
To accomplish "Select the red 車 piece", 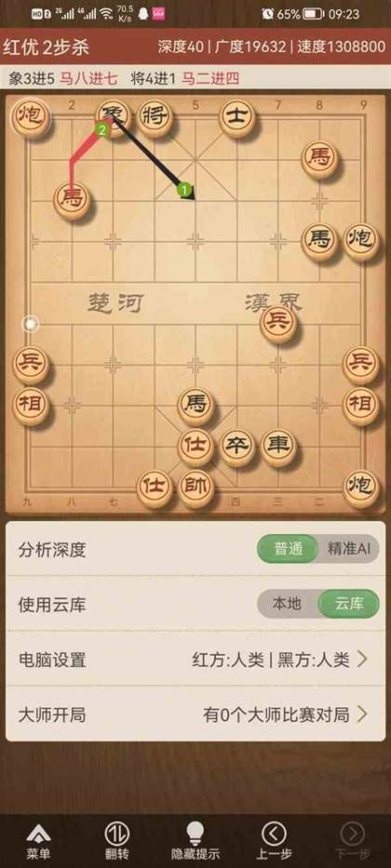I will [x=278, y=447].
